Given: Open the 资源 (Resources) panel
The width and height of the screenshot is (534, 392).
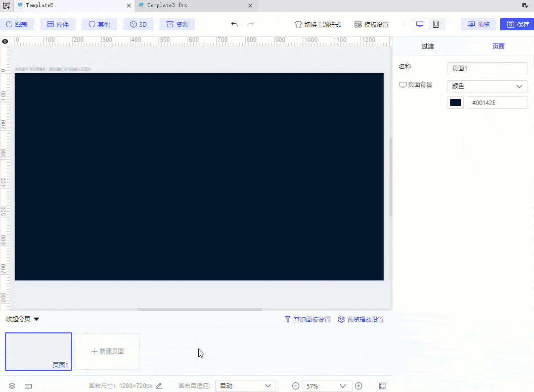Looking at the screenshot, I should point(176,24).
